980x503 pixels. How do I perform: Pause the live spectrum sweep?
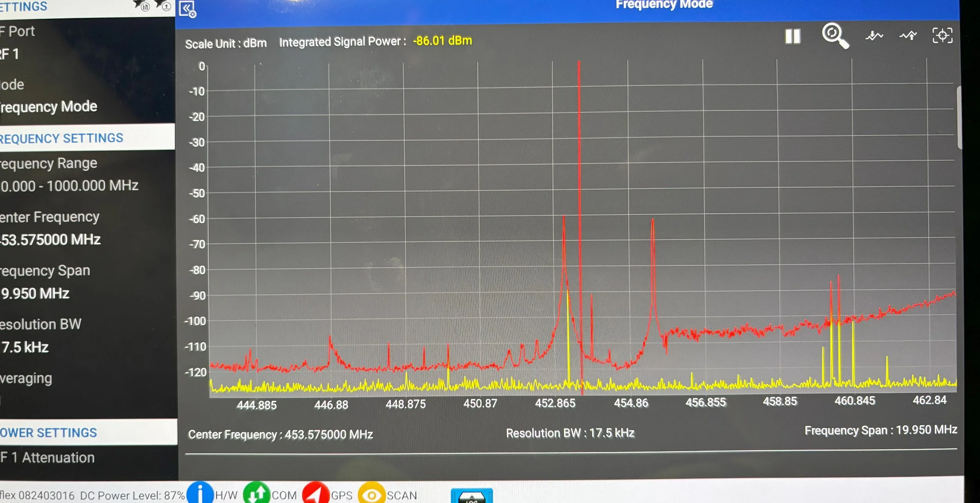[x=792, y=36]
